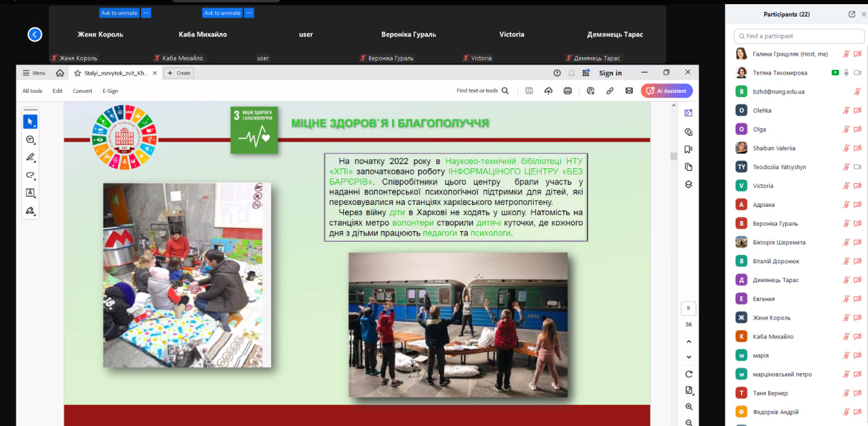Click the AI Assistant button
Screen dimensions: 868x426
tap(667, 91)
